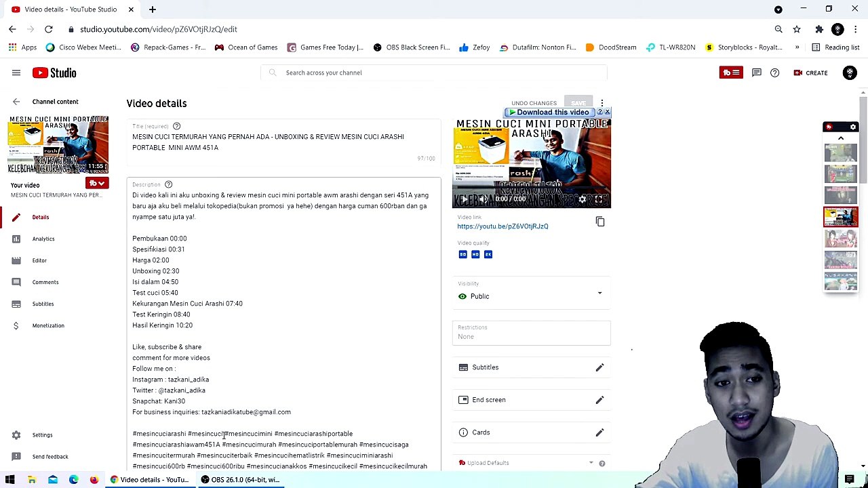Open the TubeBuddy menu in the header
868x488 pixels.
click(731, 73)
